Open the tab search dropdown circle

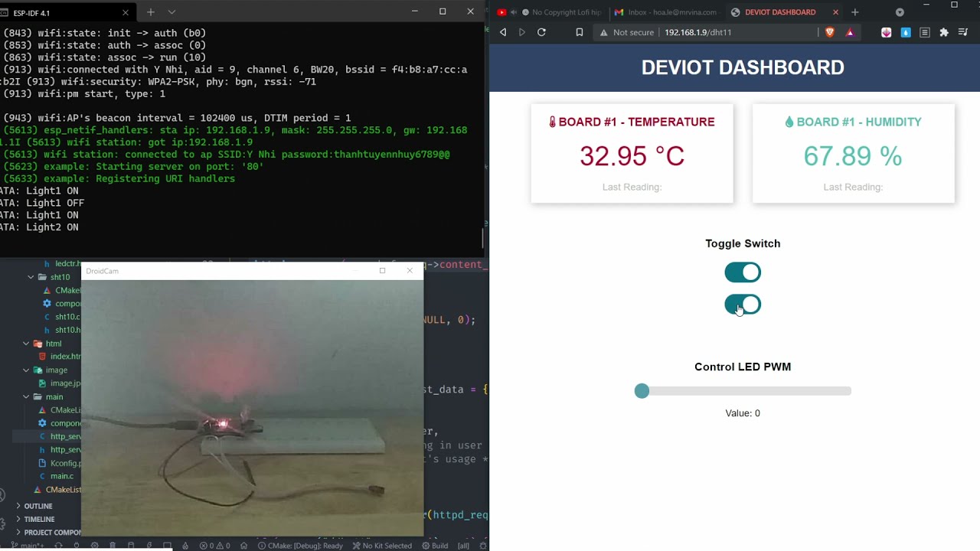click(900, 12)
